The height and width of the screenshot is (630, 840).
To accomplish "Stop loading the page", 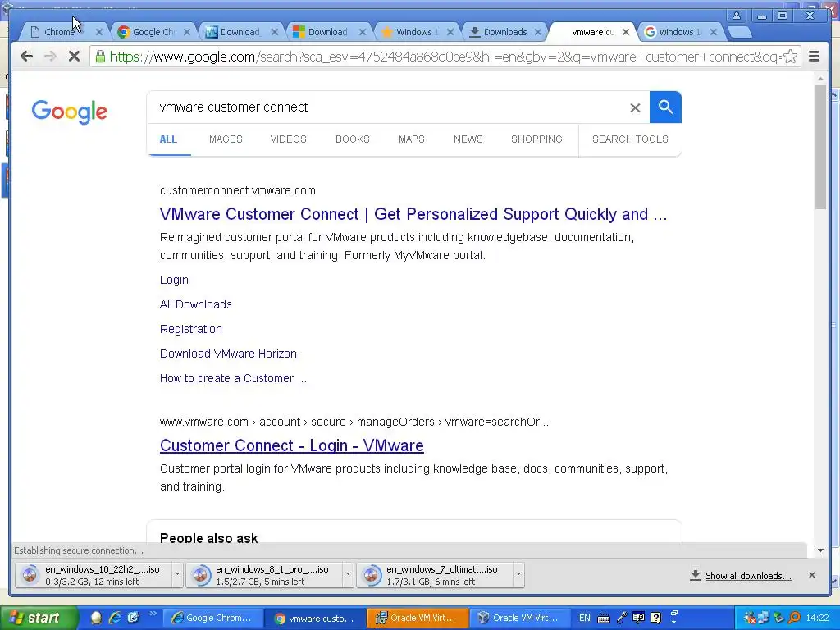I will (x=74, y=57).
